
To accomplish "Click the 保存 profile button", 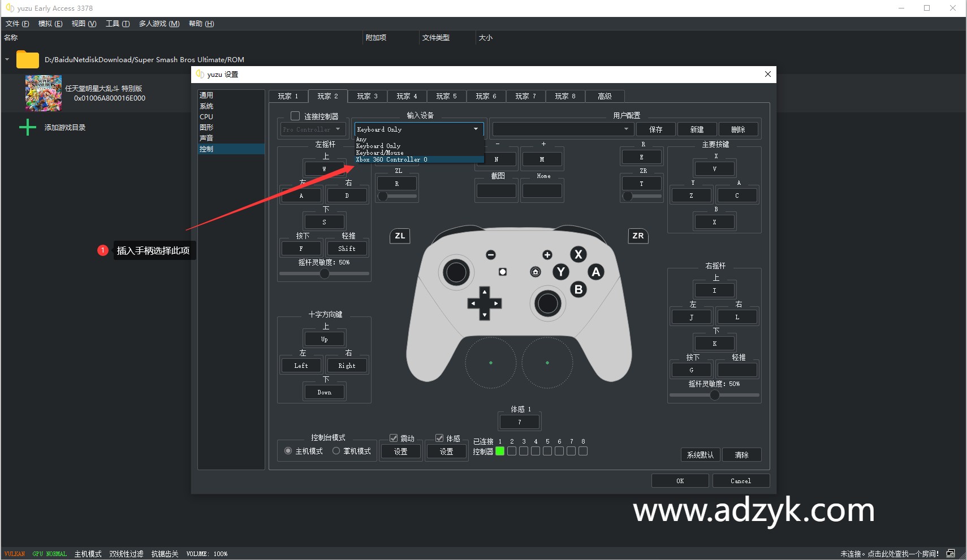I will [x=656, y=129].
